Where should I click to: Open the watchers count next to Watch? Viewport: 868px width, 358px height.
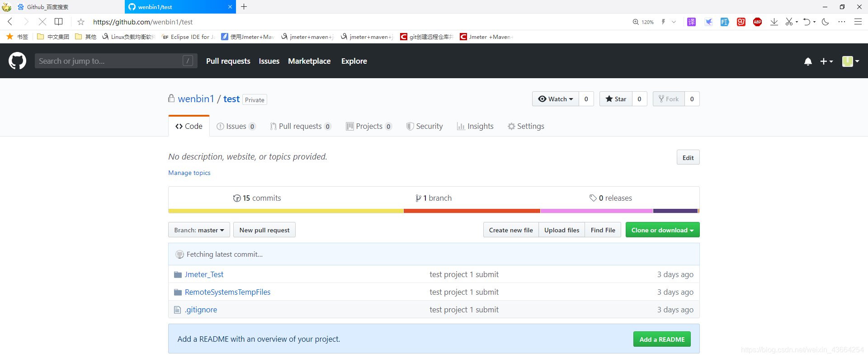click(x=586, y=99)
